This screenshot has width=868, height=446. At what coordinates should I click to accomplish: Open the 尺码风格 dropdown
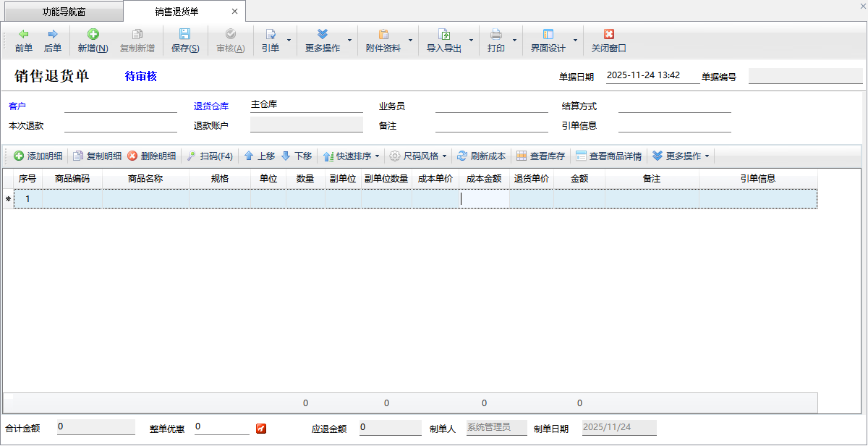coord(444,156)
